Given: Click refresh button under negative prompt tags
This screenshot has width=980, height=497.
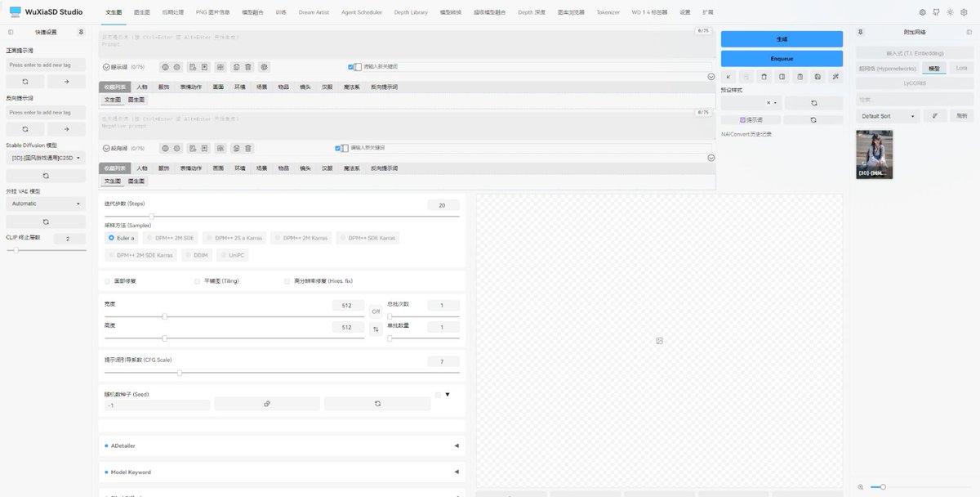Looking at the screenshot, I should (x=25, y=129).
